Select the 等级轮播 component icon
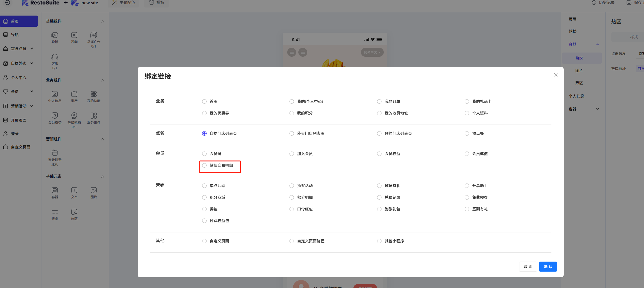This screenshot has height=288, width=644. 74,115
